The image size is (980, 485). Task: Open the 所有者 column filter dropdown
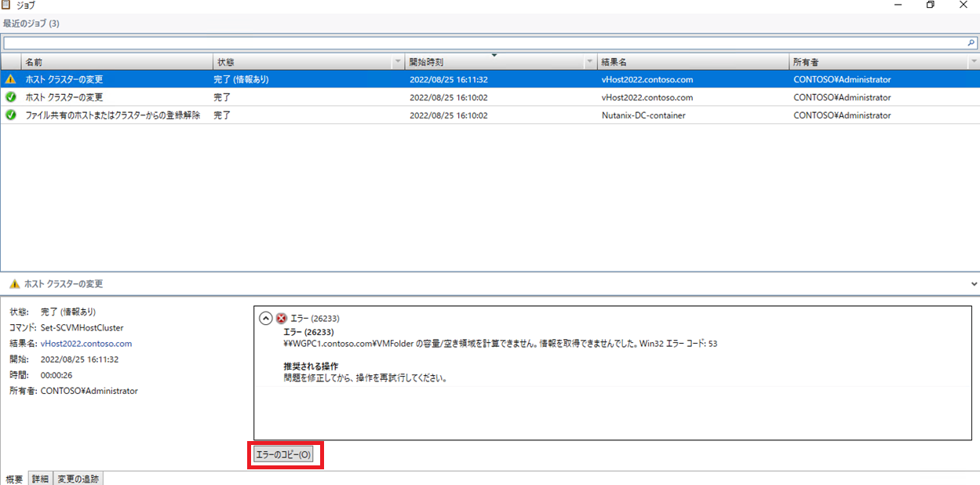pyautogui.click(x=973, y=62)
